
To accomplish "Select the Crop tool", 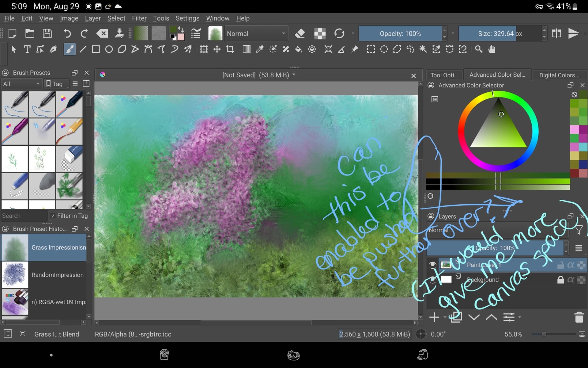I will pos(230,49).
